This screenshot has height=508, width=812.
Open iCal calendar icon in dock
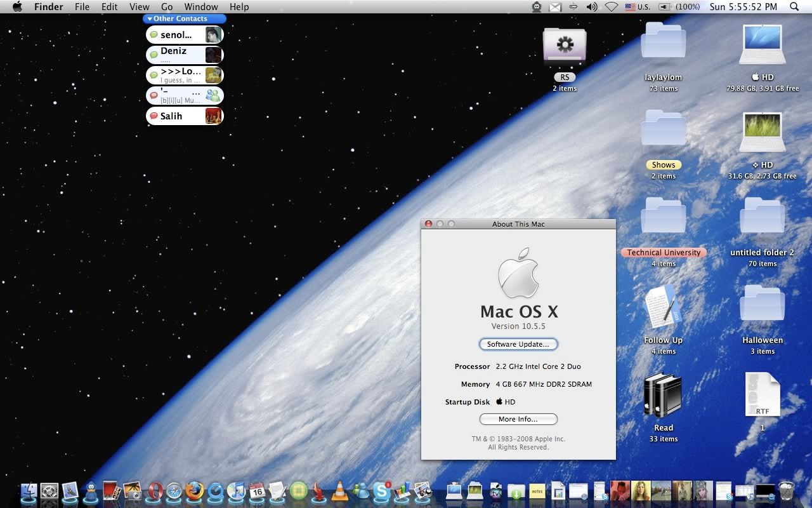pos(257,491)
